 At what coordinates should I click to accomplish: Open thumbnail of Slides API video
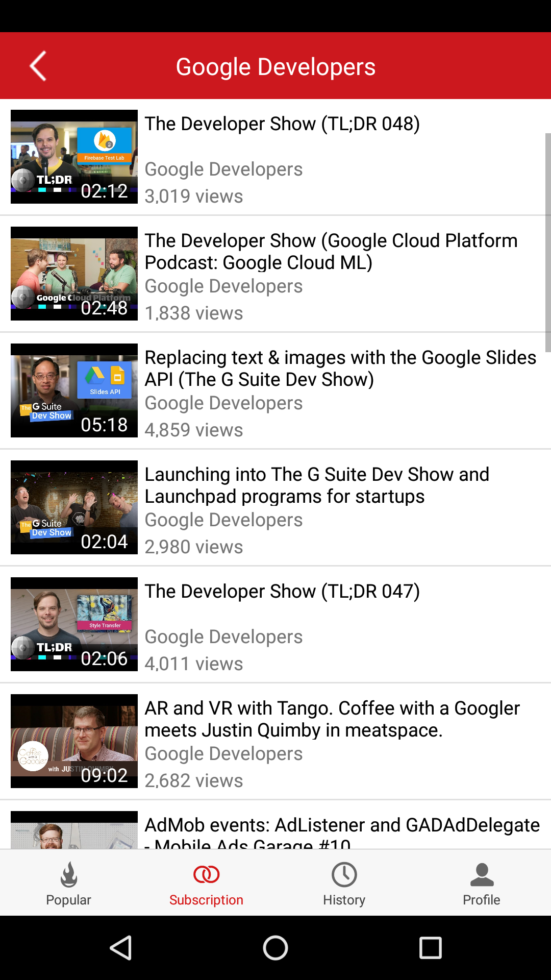click(x=74, y=390)
